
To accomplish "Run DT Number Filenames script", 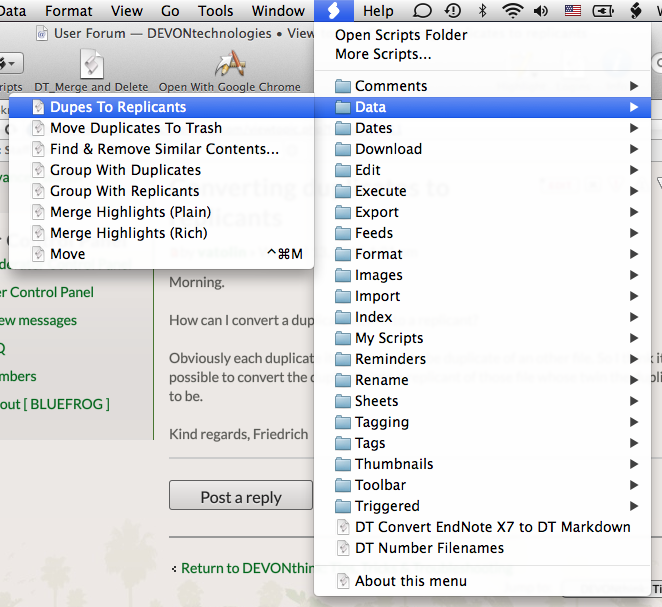I will [x=483, y=548].
